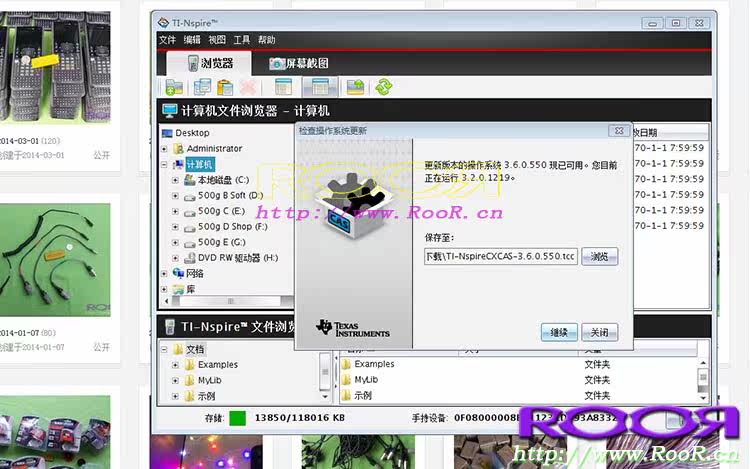Click the copy files toolbar icon
750x469 pixels.
(x=202, y=87)
